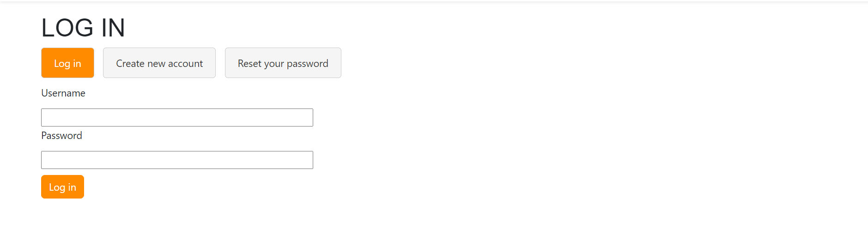Open the Create new account tab
Image resolution: width=868 pixels, height=229 pixels.
point(159,63)
